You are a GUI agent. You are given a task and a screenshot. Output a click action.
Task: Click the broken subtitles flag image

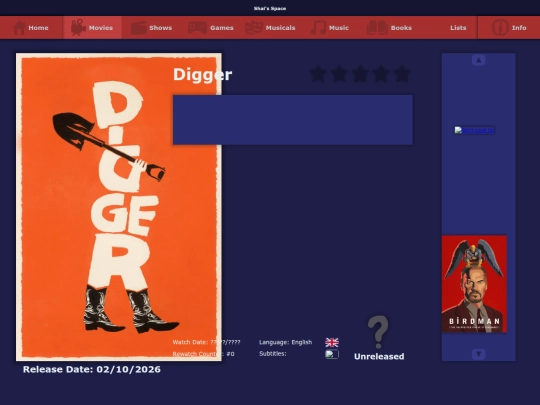(x=332, y=354)
